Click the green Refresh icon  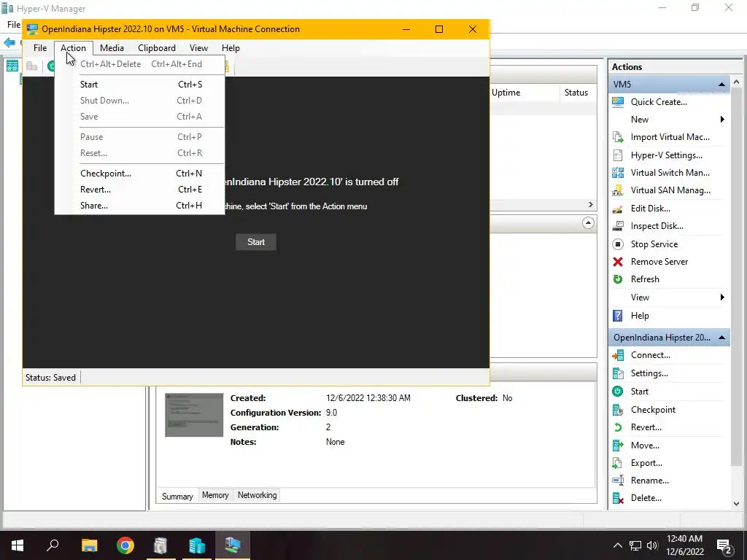[617, 279]
